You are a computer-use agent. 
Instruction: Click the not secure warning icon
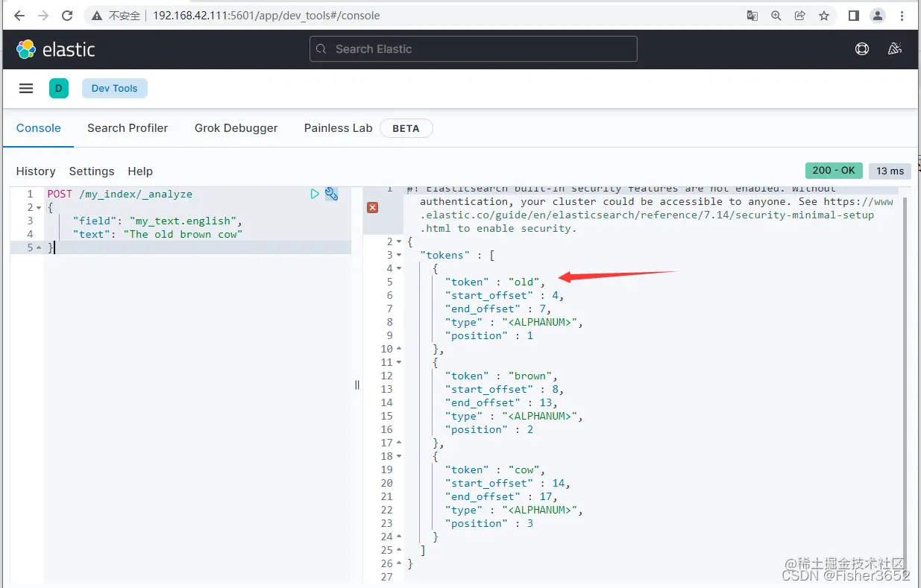97,15
